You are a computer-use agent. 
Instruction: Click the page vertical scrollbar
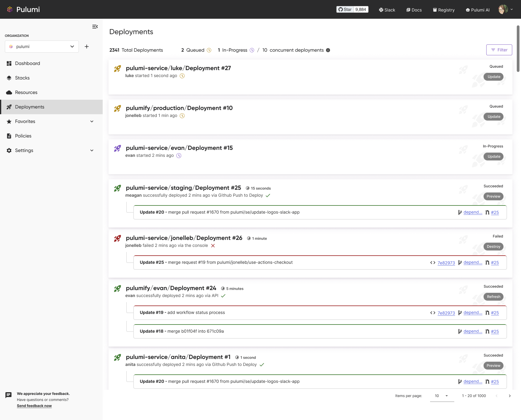pos(518,48)
